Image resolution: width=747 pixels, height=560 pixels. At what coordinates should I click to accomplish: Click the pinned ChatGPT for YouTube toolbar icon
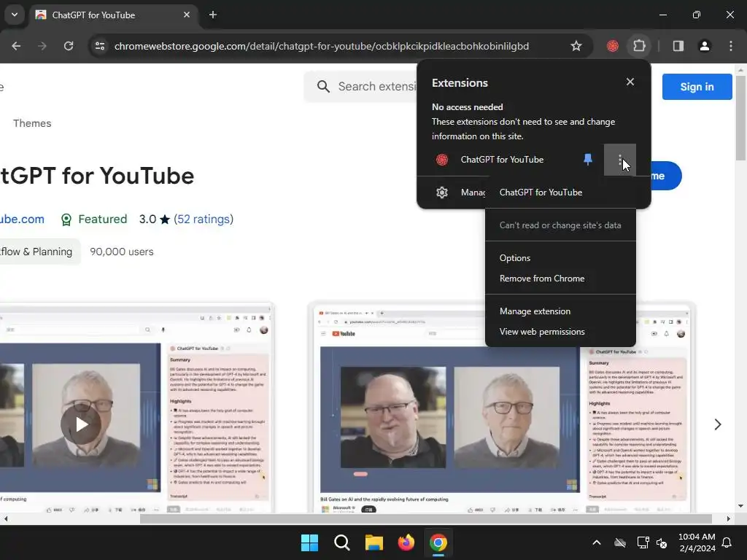613,46
